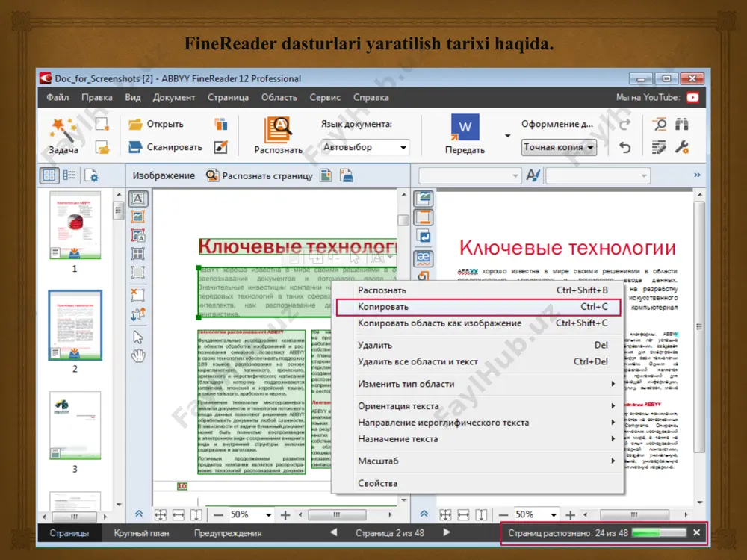Switch to the Предупреждения tab

(228, 533)
